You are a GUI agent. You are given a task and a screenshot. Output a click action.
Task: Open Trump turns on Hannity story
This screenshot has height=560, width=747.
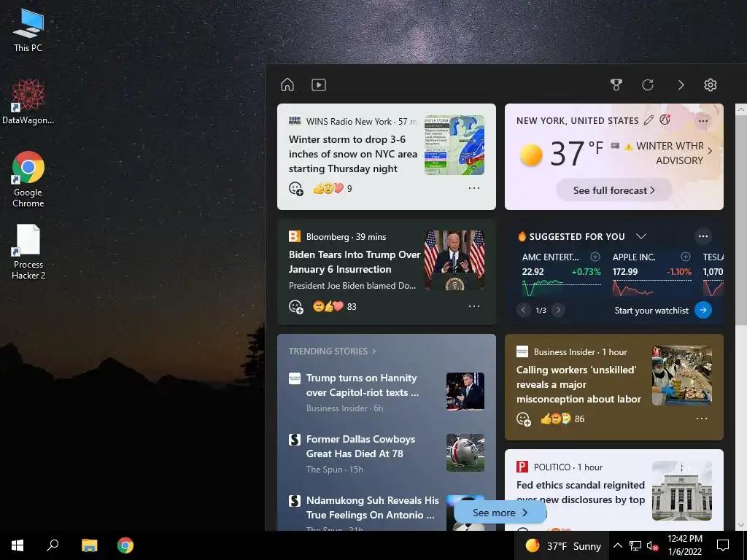tap(363, 385)
